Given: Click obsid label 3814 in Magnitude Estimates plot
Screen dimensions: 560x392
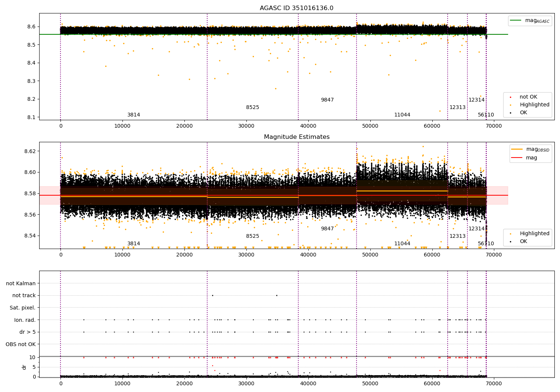Looking at the screenshot, I should coord(134,244).
